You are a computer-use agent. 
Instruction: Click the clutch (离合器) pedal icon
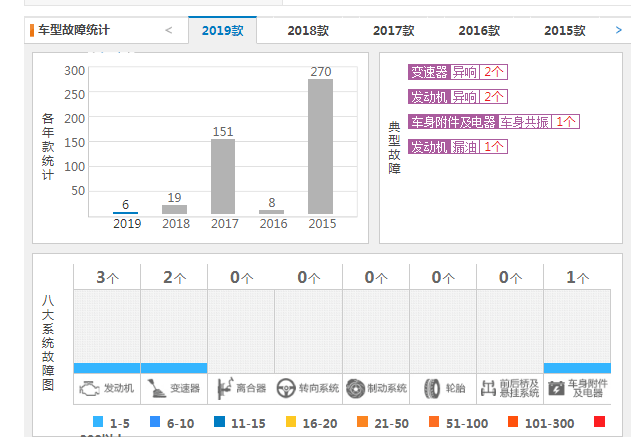coord(225,388)
